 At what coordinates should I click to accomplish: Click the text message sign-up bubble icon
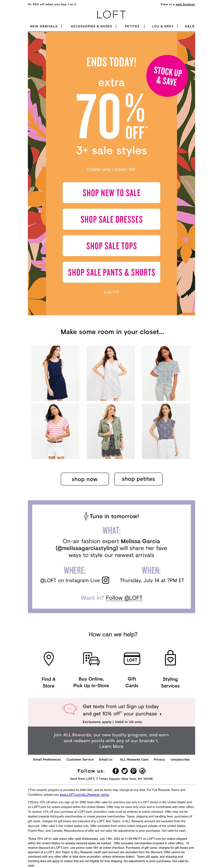pyautogui.click(x=69, y=709)
